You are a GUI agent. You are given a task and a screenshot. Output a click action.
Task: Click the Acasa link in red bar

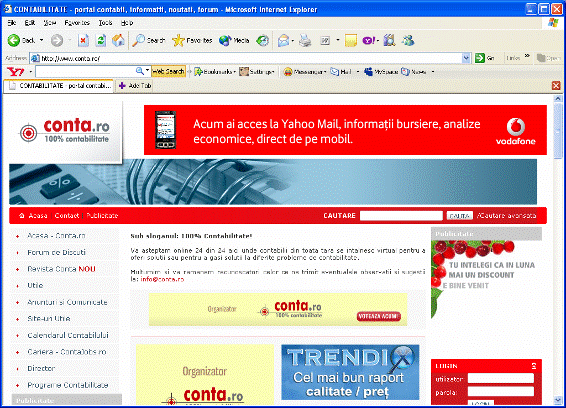(38, 216)
